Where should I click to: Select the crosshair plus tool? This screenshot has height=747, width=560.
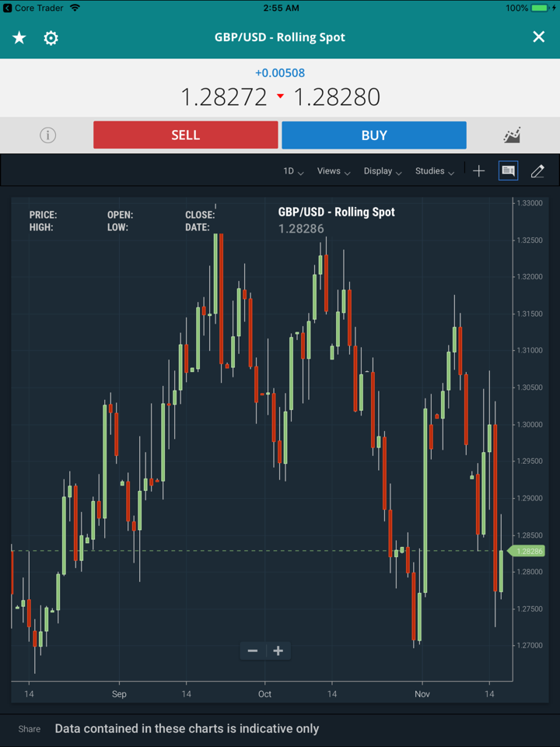(x=478, y=171)
